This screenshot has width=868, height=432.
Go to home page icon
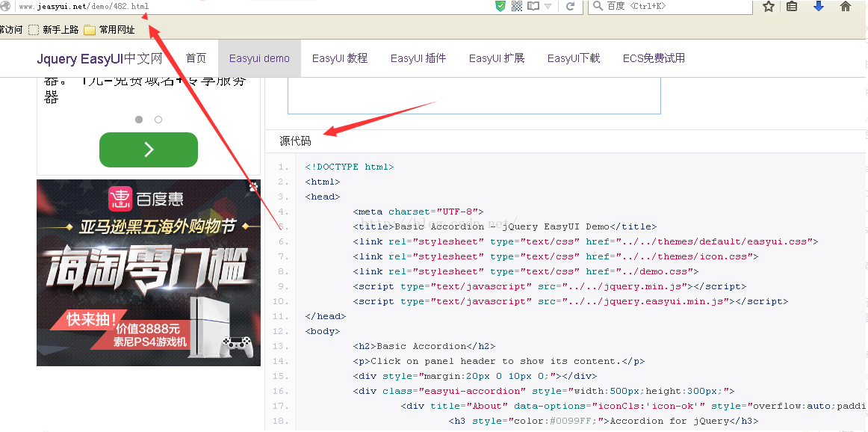coord(846,6)
